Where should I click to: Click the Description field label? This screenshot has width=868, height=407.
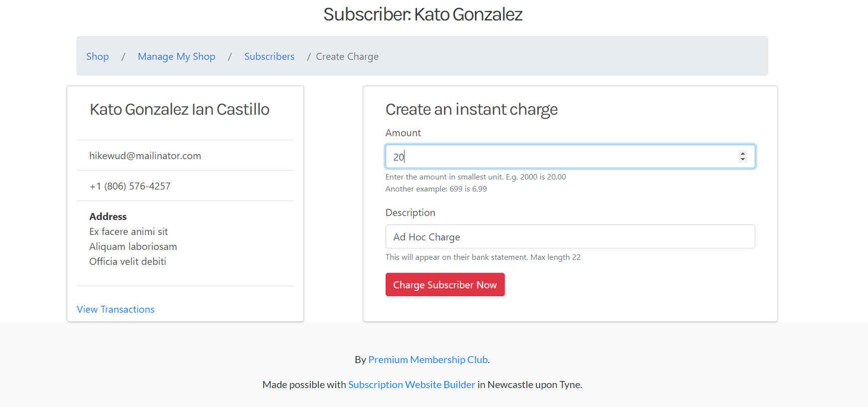[x=410, y=212]
